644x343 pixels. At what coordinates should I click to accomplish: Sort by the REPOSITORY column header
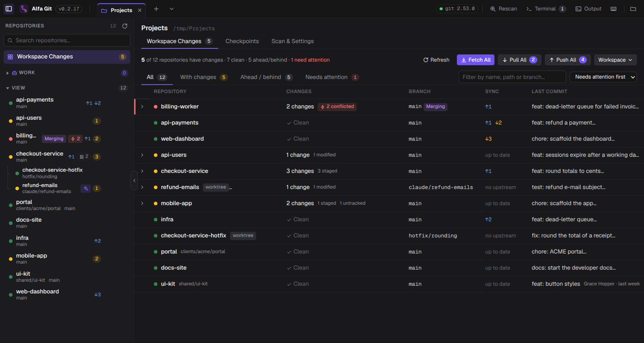(x=170, y=92)
